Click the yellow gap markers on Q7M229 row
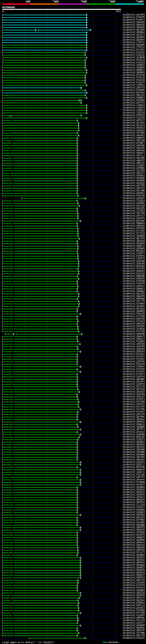The image size is (146, 644). pos(10,116)
